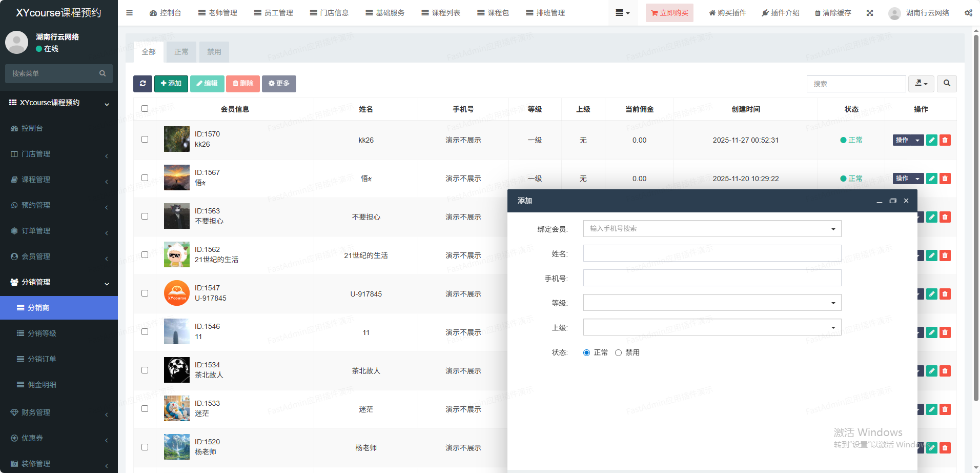The image size is (980, 473).
Task: Expand the 等级 level dropdown in dialog
Action: click(x=712, y=303)
